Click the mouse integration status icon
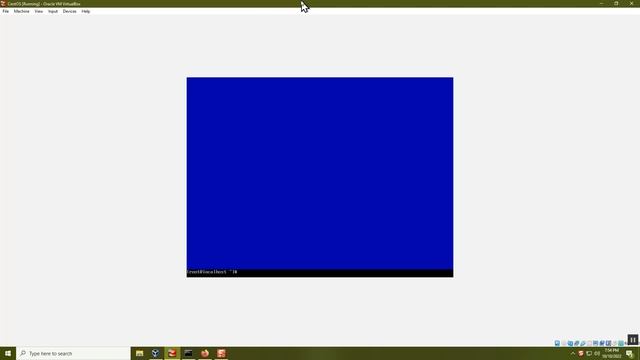The width and height of the screenshot is (640, 360). point(614,343)
